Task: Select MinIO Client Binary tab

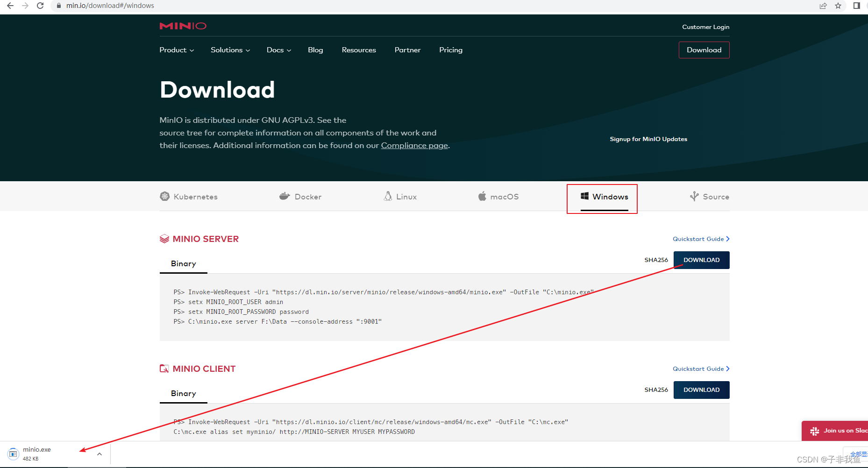Action: (184, 394)
